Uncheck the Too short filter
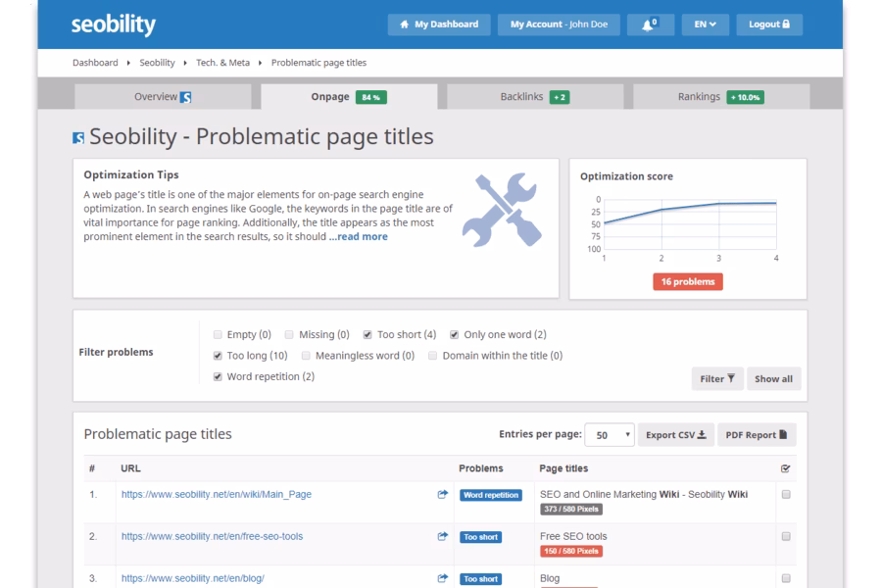 (x=367, y=334)
